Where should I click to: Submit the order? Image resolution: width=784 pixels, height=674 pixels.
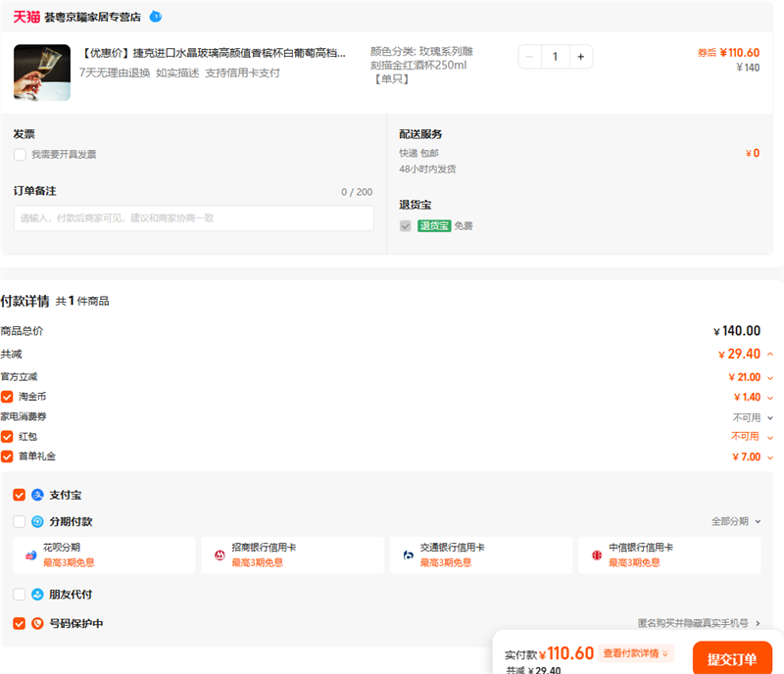click(732, 657)
